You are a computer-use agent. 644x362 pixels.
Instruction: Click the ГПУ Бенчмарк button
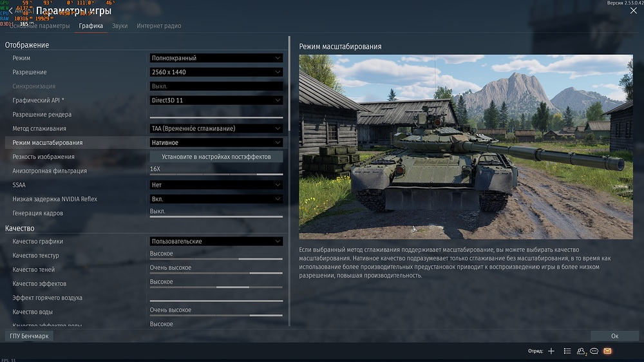[29, 336]
